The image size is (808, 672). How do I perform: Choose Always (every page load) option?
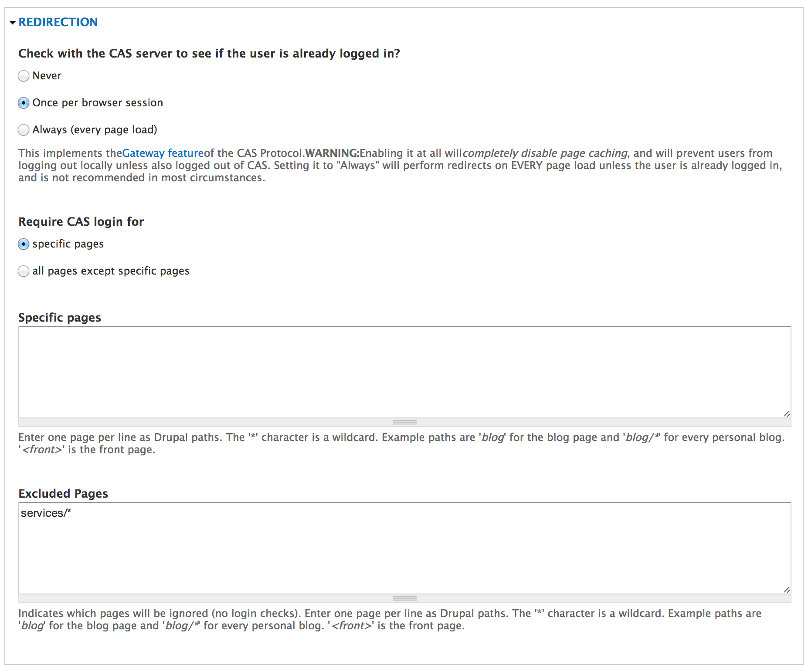click(x=24, y=130)
